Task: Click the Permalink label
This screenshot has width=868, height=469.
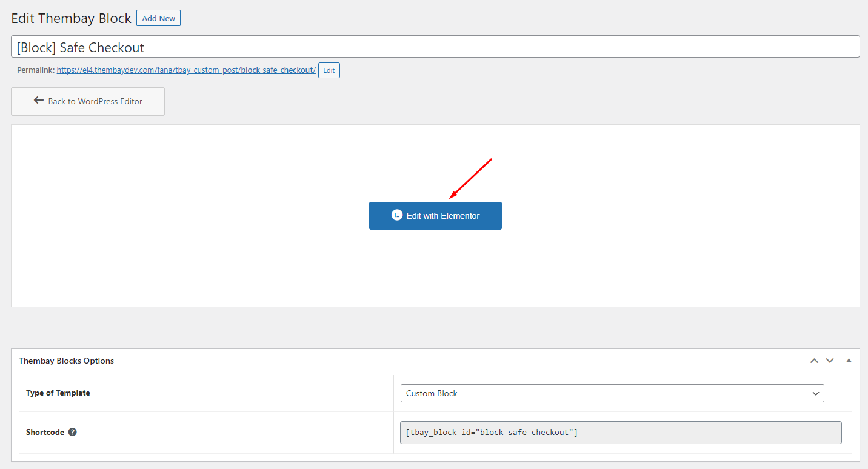Action: click(36, 70)
